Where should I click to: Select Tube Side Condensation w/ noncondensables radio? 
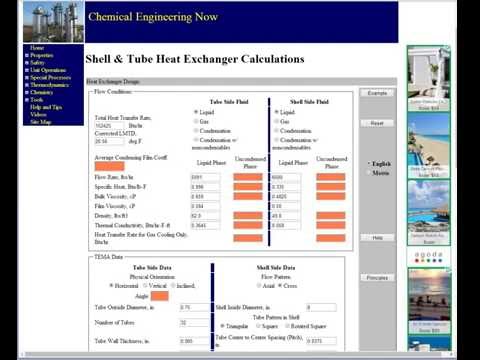(196, 140)
